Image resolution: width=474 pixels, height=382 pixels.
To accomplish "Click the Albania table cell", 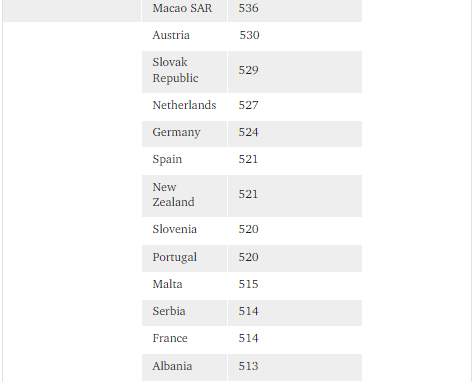I will point(184,367).
